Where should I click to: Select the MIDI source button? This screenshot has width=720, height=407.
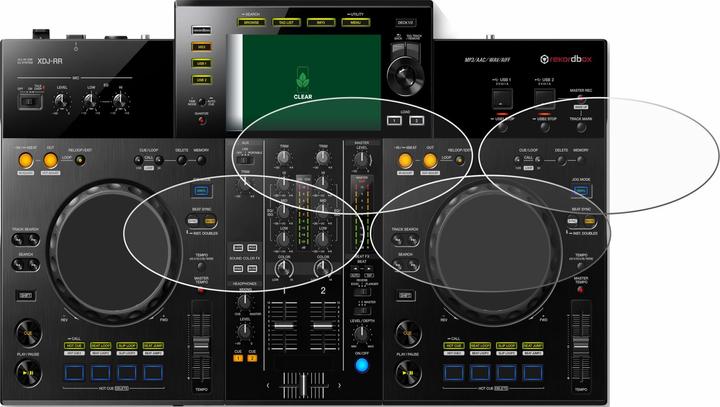point(202,47)
